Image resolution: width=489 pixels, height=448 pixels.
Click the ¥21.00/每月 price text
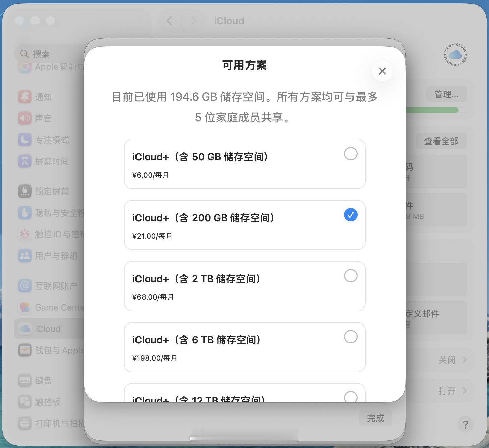[152, 236]
